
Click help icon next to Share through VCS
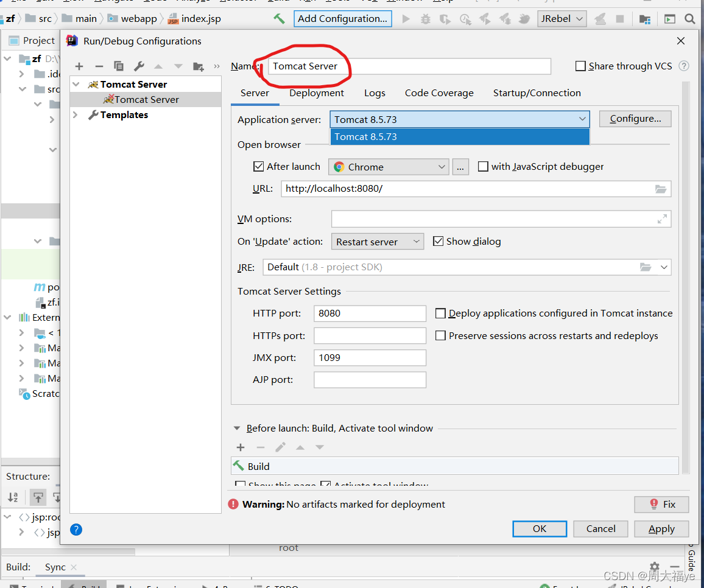pos(684,66)
